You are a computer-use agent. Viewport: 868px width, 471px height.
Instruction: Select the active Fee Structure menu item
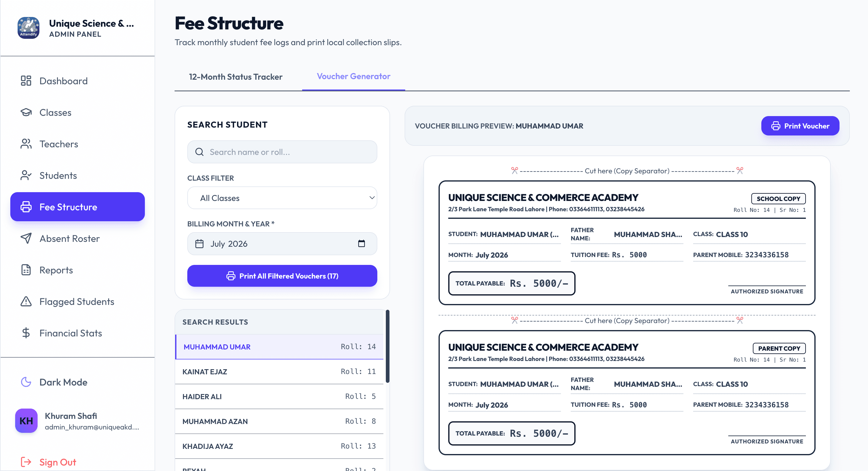tap(78, 207)
